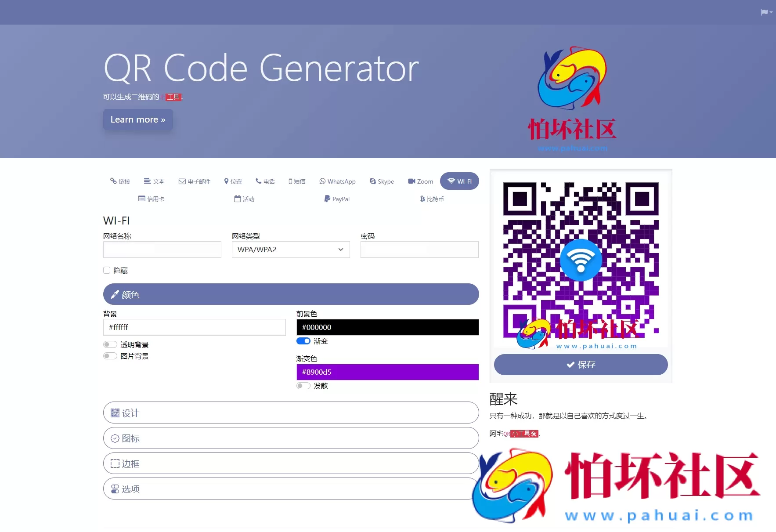Open the 信用卡 (credit card) tab
The width and height of the screenshot is (776, 532).
[x=151, y=199]
